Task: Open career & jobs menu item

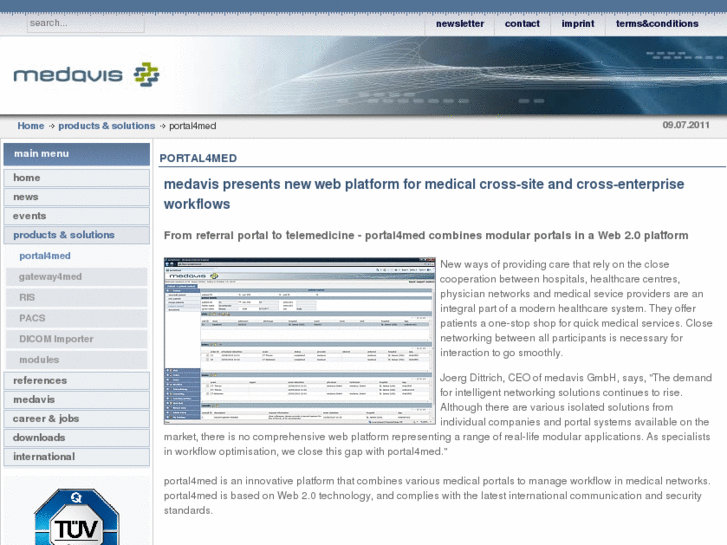Action: (x=77, y=418)
